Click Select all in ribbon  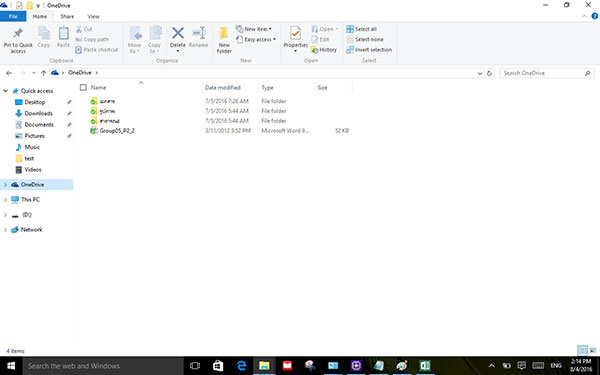coord(361,29)
